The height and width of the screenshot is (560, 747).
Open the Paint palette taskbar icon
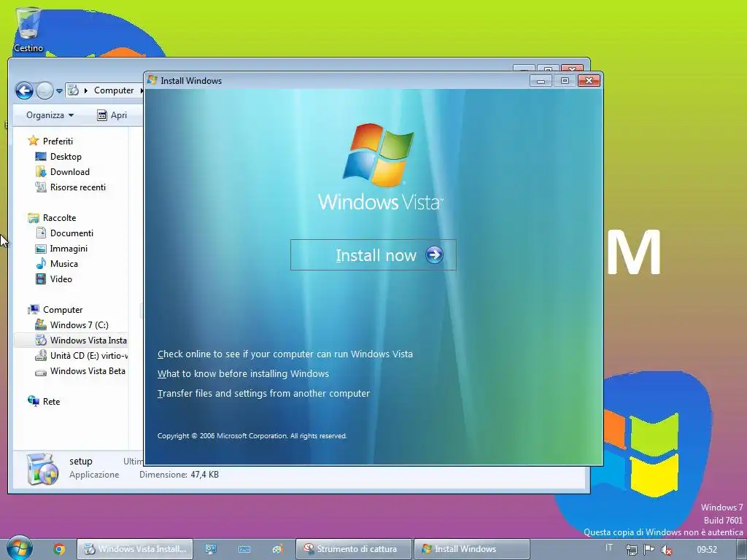point(278,549)
